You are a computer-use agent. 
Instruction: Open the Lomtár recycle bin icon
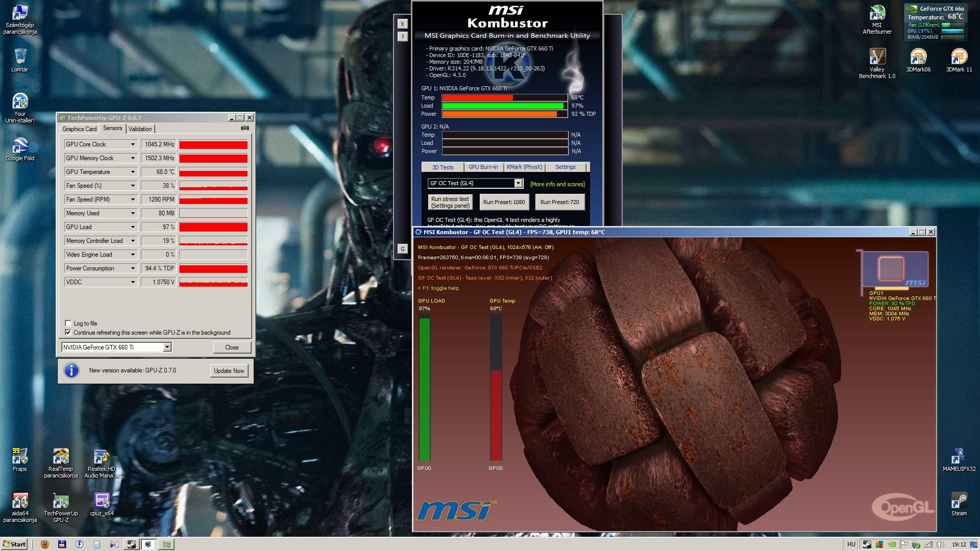[20, 60]
